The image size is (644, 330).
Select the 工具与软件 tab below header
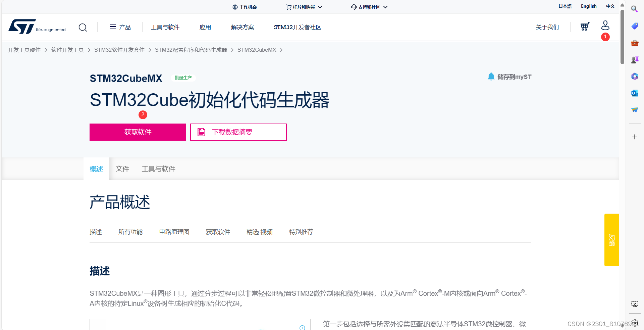coord(158,169)
